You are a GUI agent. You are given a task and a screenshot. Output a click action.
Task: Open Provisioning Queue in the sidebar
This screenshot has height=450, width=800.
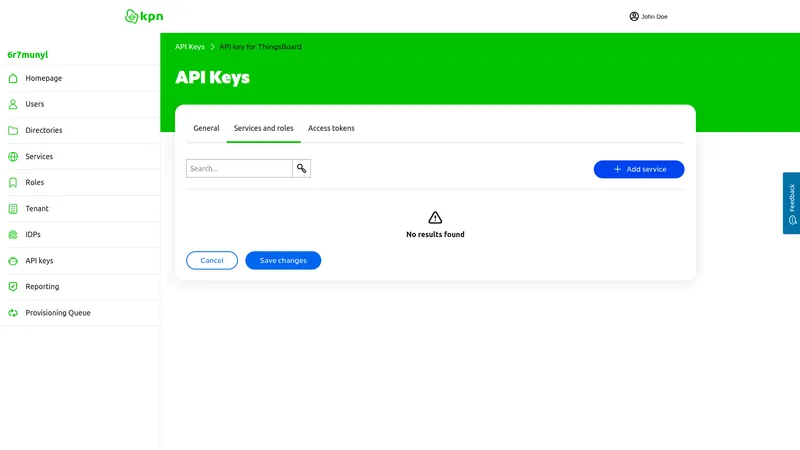click(x=80, y=313)
